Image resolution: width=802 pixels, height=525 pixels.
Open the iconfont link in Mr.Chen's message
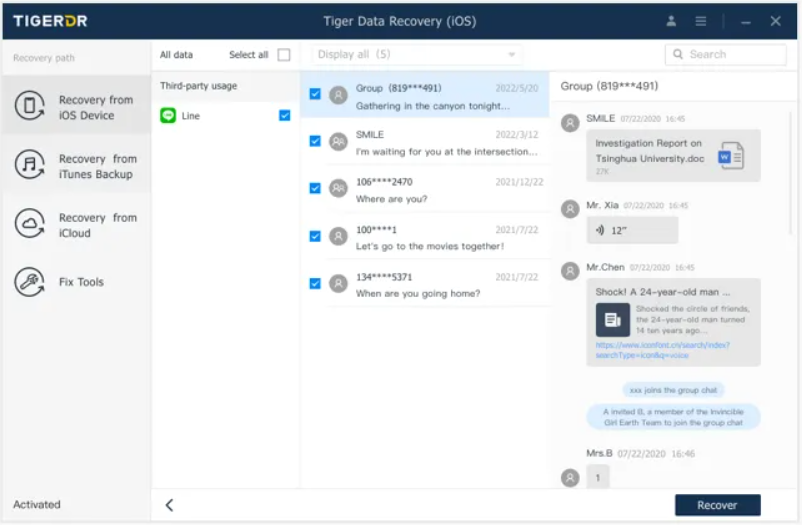point(662,350)
